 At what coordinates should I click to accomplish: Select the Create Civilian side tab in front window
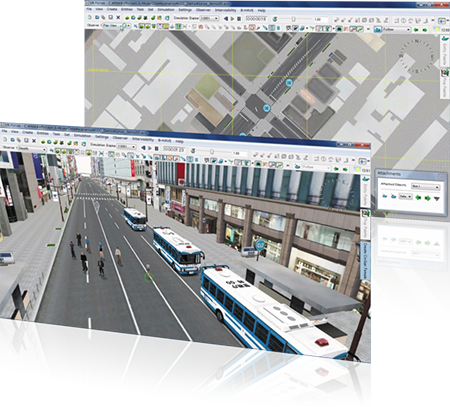tap(365, 260)
